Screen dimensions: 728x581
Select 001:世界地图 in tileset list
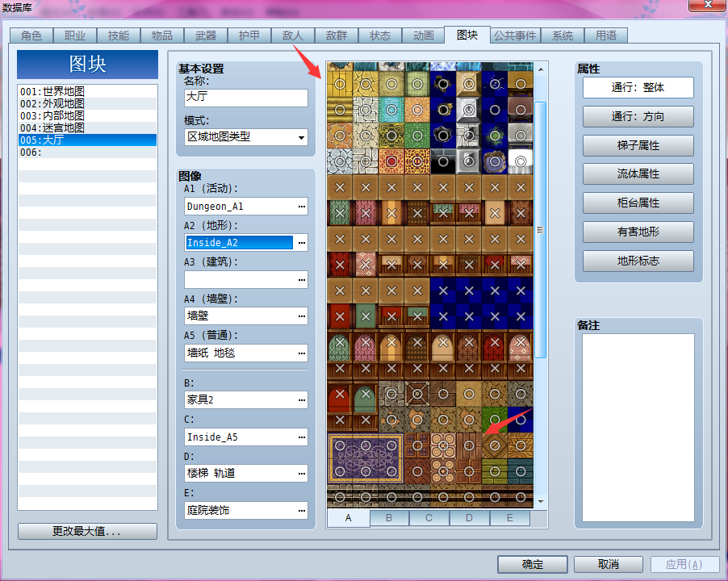click(87, 91)
